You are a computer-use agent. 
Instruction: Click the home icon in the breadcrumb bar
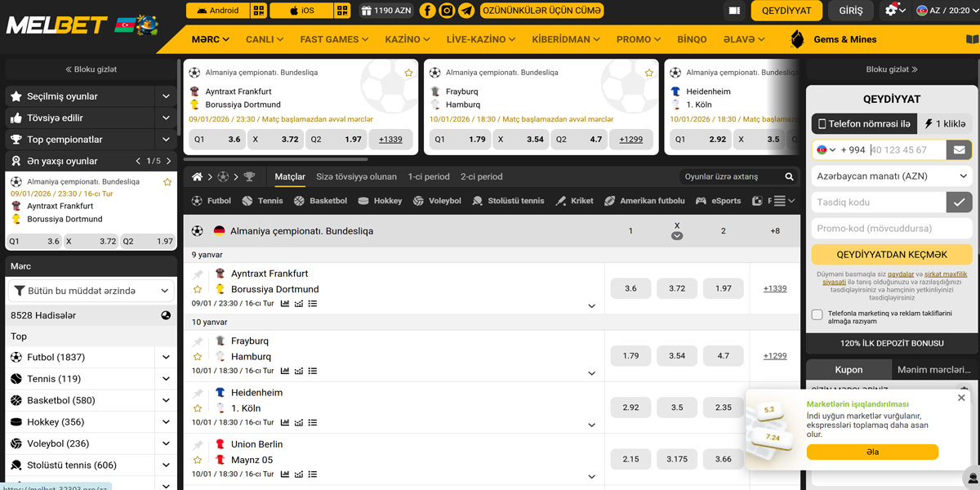click(x=195, y=176)
